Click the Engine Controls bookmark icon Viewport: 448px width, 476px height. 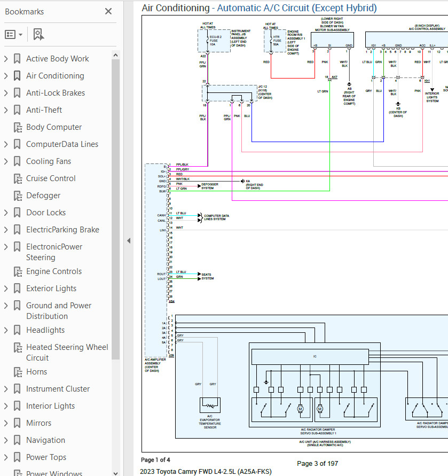click(x=18, y=271)
